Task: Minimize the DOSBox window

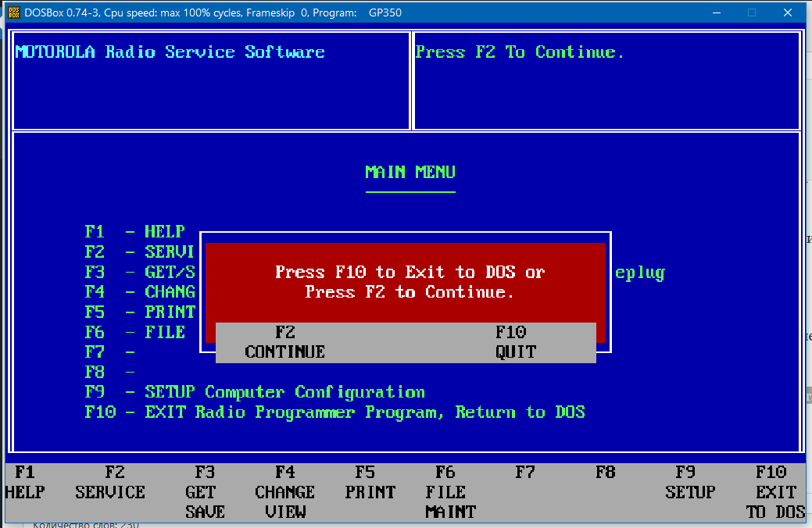Action: [717, 12]
